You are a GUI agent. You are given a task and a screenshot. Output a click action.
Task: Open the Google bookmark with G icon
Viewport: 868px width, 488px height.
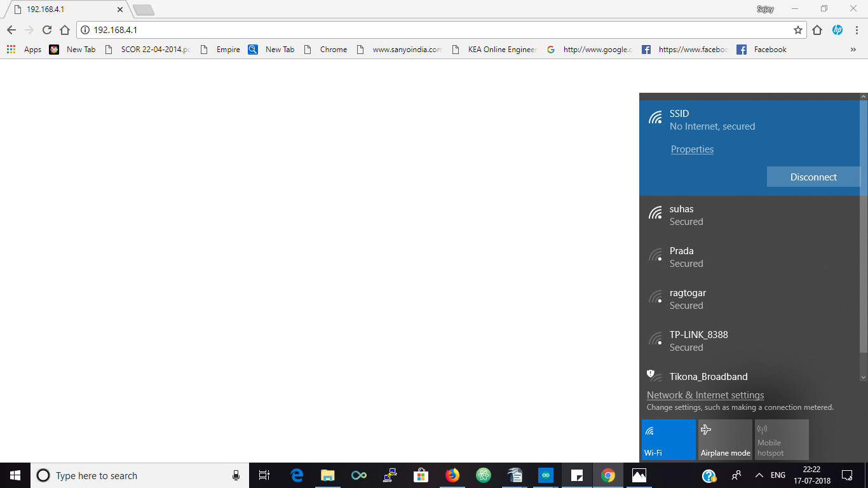(589, 50)
